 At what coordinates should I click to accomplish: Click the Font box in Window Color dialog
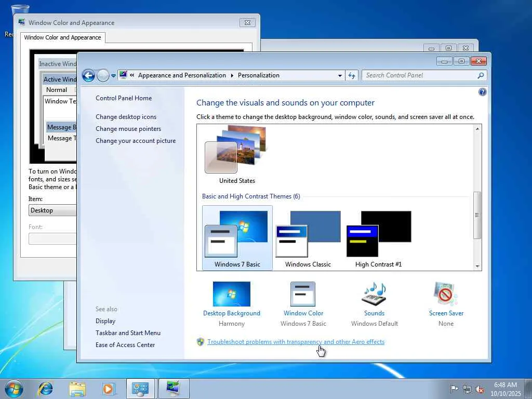click(52, 239)
